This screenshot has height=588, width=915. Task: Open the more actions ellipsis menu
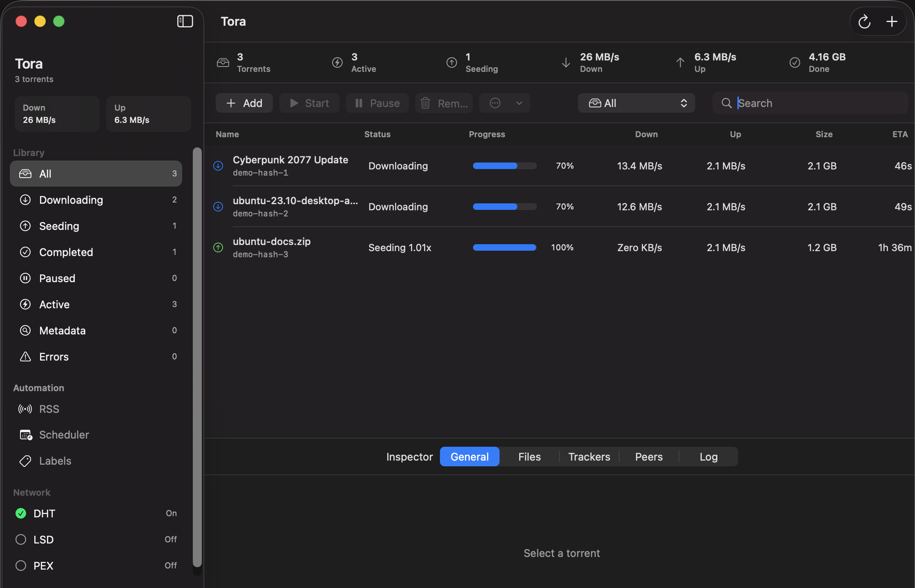pos(504,103)
